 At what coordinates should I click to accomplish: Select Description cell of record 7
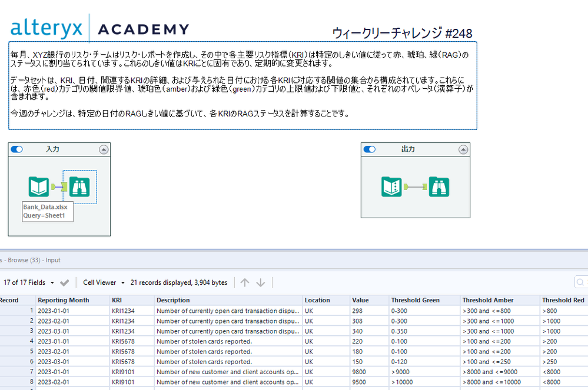pos(228,372)
